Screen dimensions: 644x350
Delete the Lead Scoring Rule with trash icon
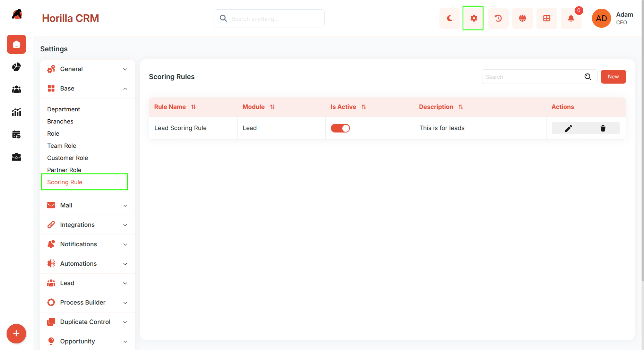(x=603, y=128)
